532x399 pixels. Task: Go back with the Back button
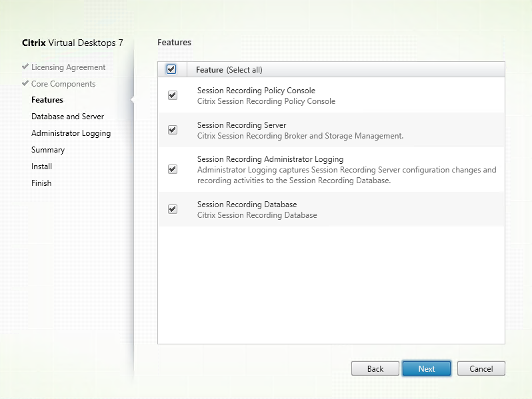click(375, 368)
